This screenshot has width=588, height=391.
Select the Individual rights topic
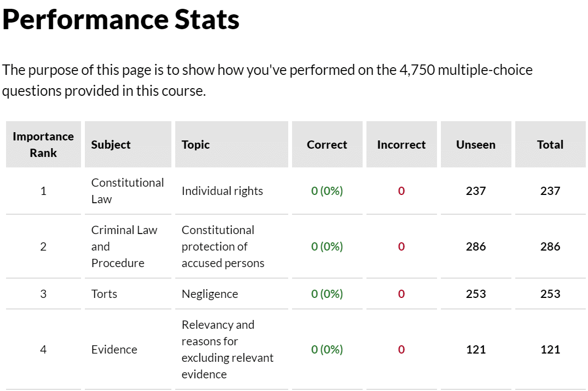[x=222, y=191]
